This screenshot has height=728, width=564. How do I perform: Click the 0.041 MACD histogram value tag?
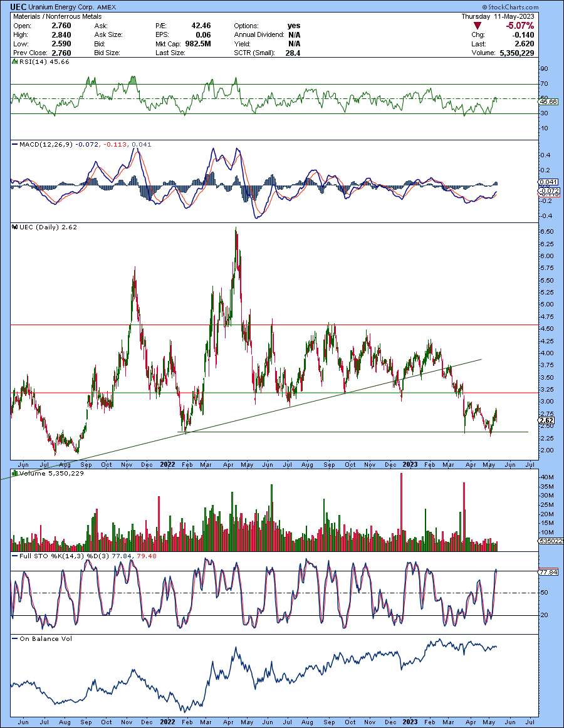tap(548, 182)
